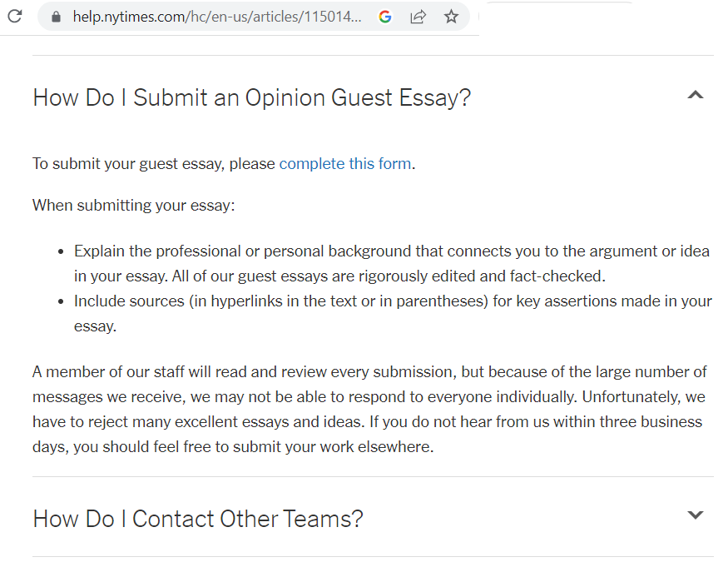The width and height of the screenshot is (728, 567).
Task: Click the 'When submitting your essay:' text
Action: coord(134,205)
